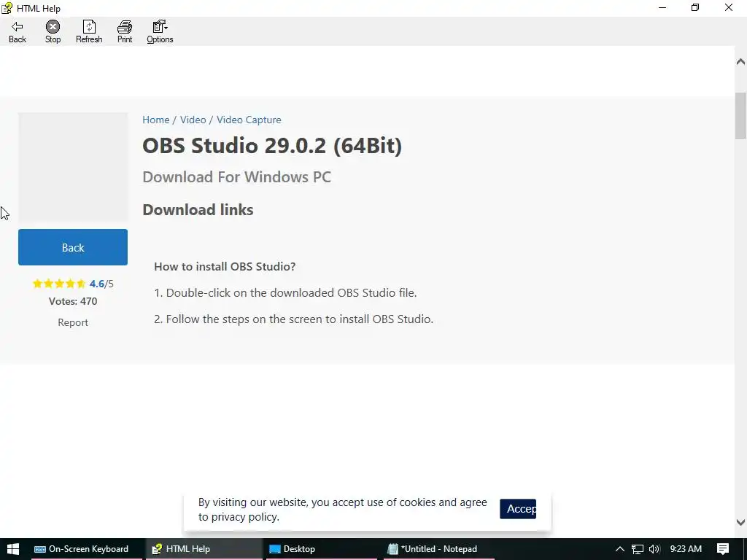This screenshot has width=747, height=560.
Task: Open the Video breadcrumb link
Action: 193,120
